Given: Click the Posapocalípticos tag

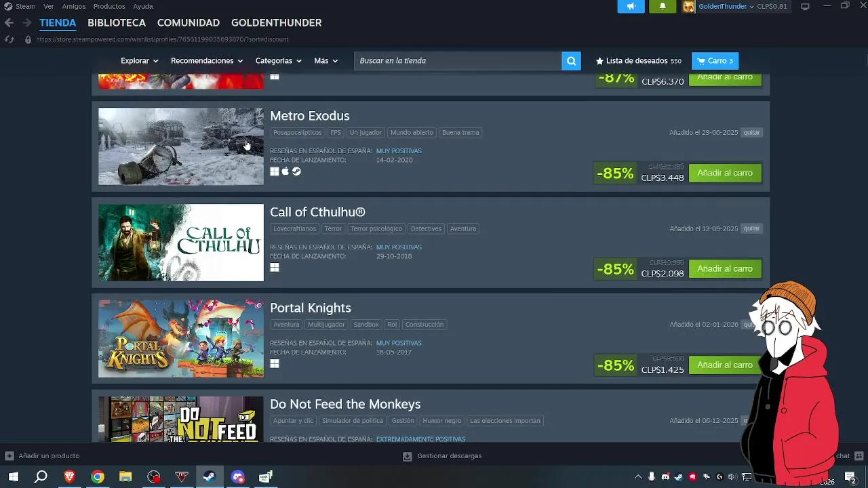Looking at the screenshot, I should tap(297, 133).
